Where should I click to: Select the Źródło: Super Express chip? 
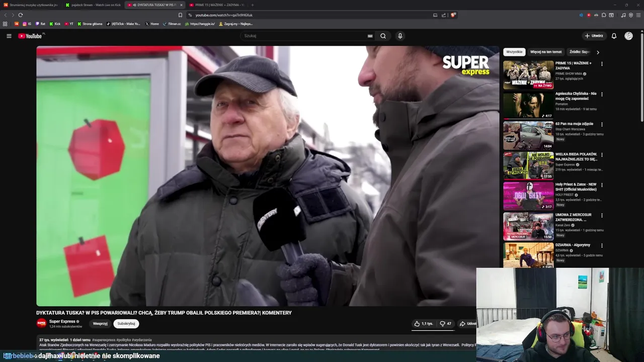(580, 52)
